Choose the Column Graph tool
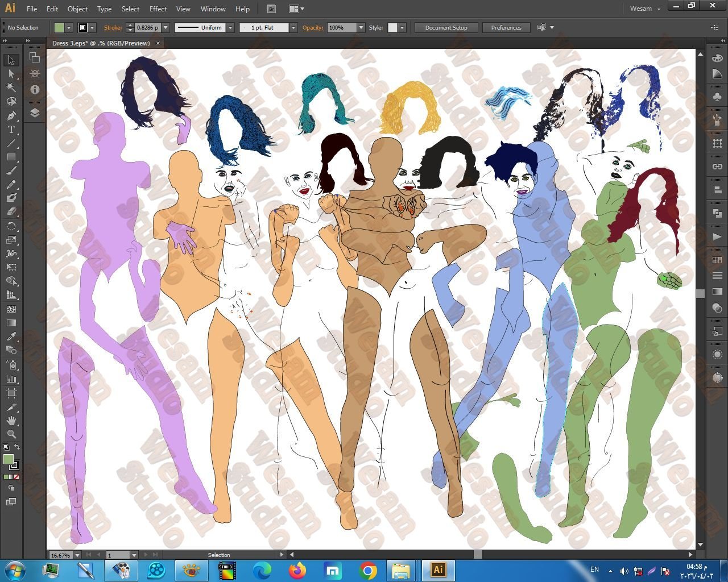 [11, 379]
